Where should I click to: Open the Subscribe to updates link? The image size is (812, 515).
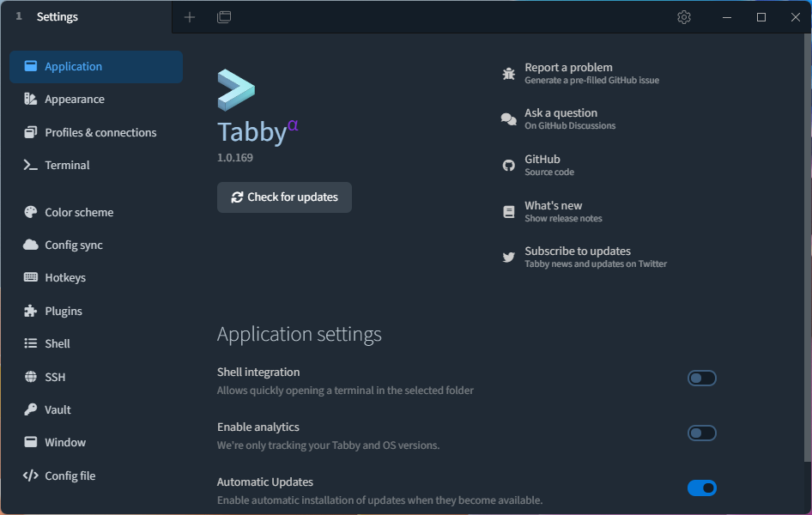tap(578, 251)
